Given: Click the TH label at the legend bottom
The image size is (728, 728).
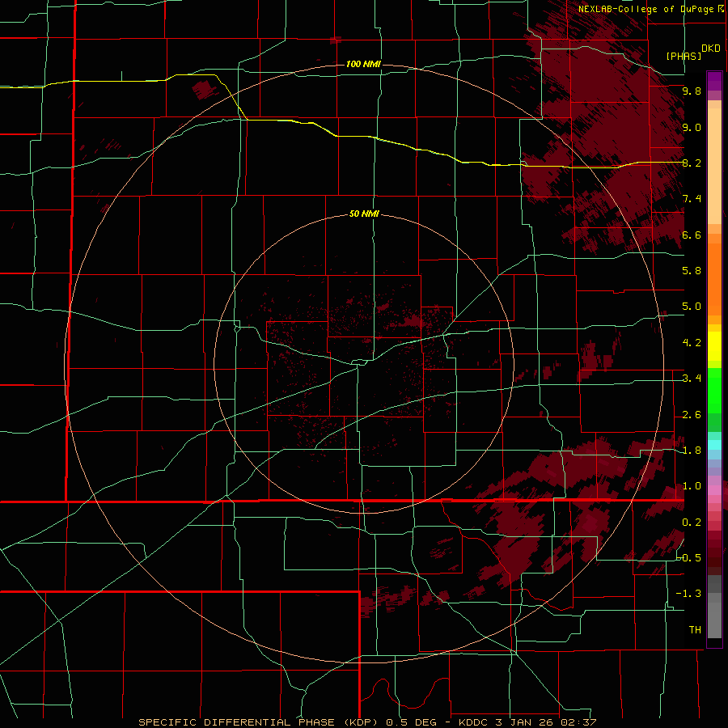Looking at the screenshot, I should pos(695,630).
